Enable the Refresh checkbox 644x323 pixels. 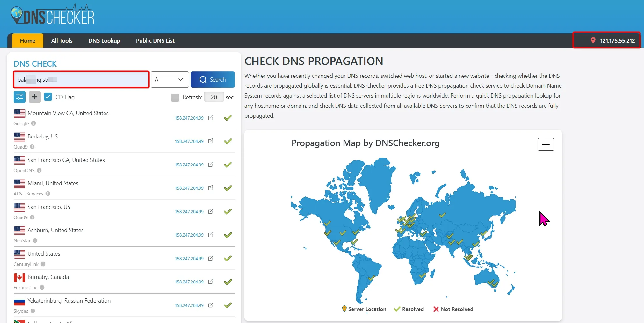(x=175, y=98)
